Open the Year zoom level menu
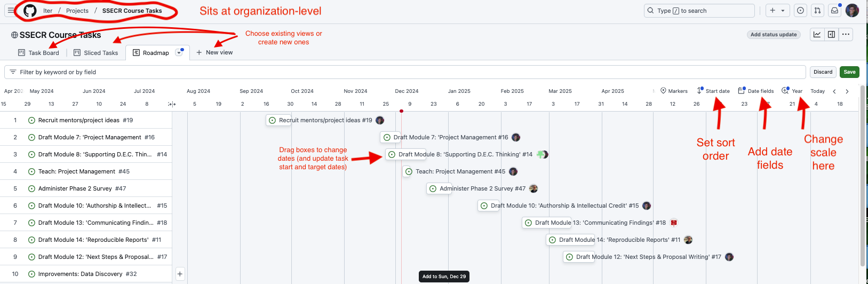The width and height of the screenshot is (868, 284). (x=792, y=91)
